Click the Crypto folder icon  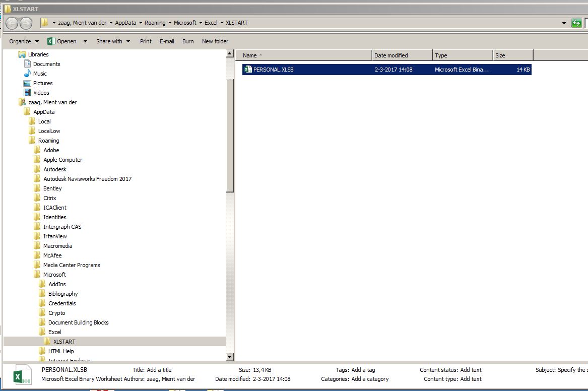[x=42, y=313]
